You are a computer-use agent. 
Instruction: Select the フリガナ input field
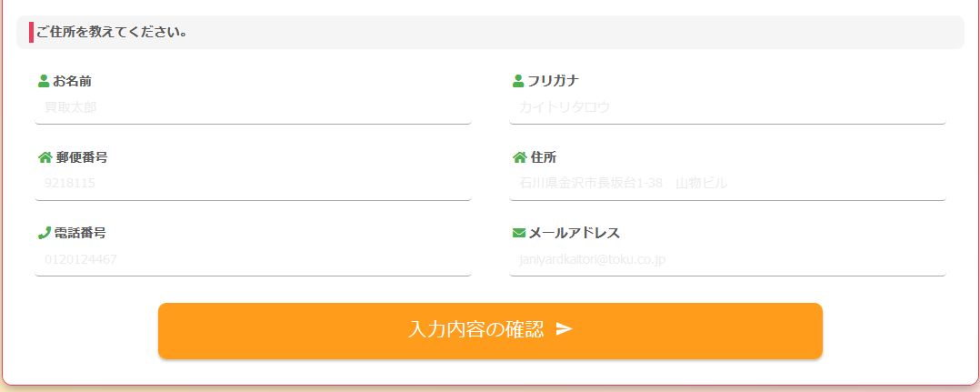pos(727,107)
